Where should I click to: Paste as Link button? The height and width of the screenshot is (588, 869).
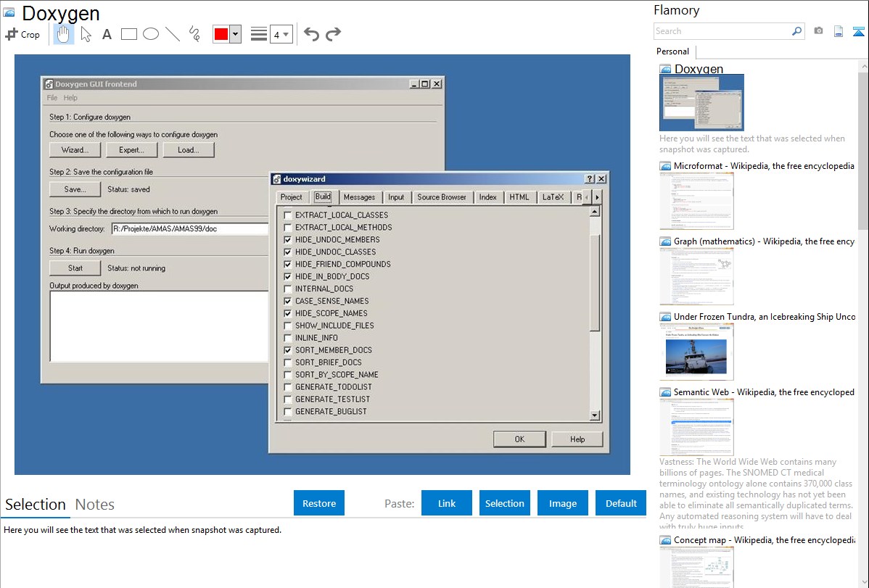(x=447, y=503)
